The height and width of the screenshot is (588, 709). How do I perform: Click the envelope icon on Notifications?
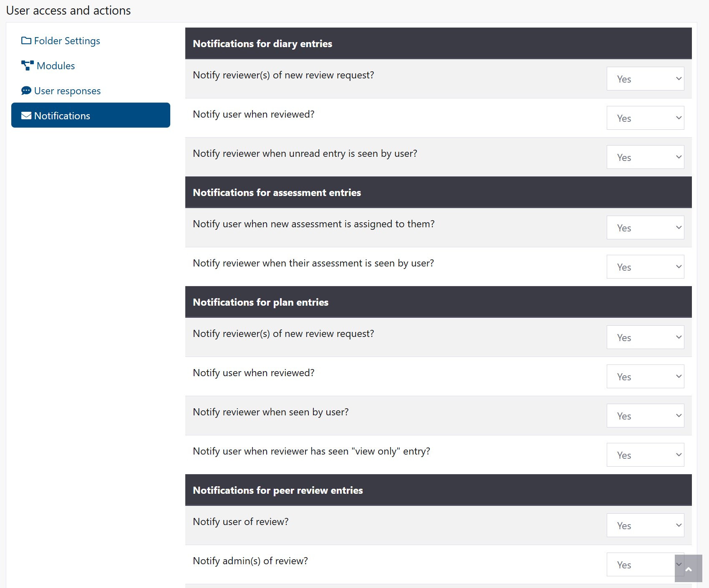coord(26,116)
